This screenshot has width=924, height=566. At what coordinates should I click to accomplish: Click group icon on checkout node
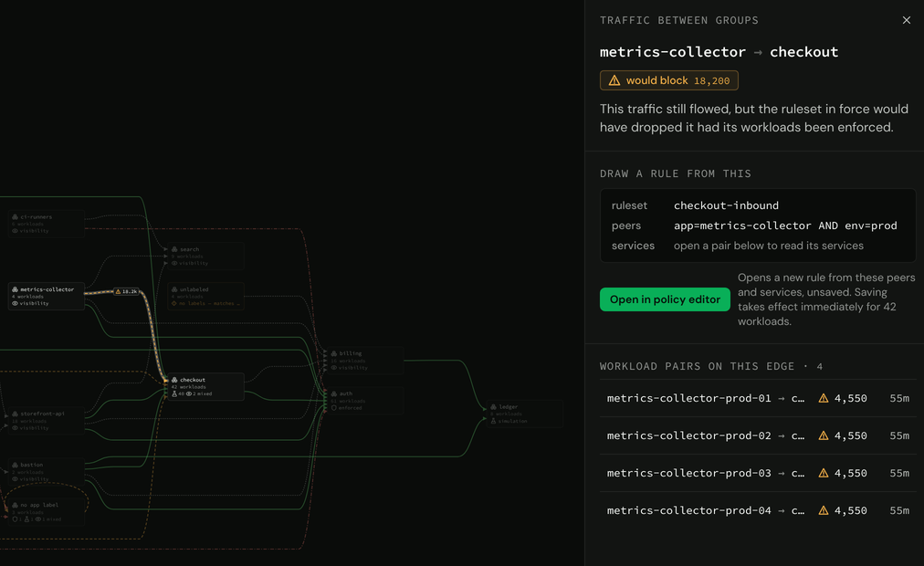(x=174, y=380)
